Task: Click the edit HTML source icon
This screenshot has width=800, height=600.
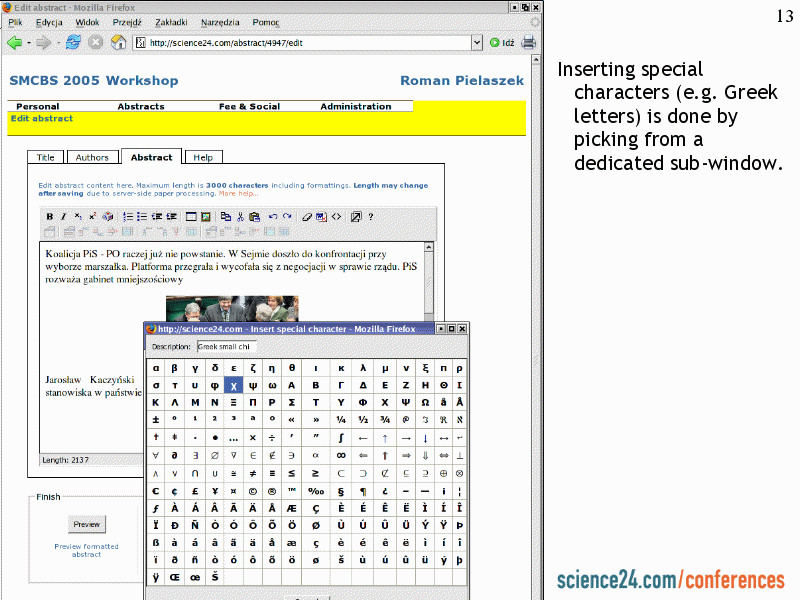Action: point(336,216)
